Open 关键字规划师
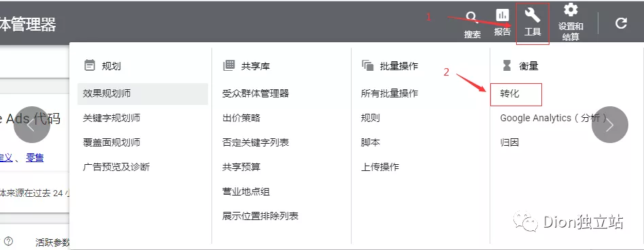 [x=112, y=118]
